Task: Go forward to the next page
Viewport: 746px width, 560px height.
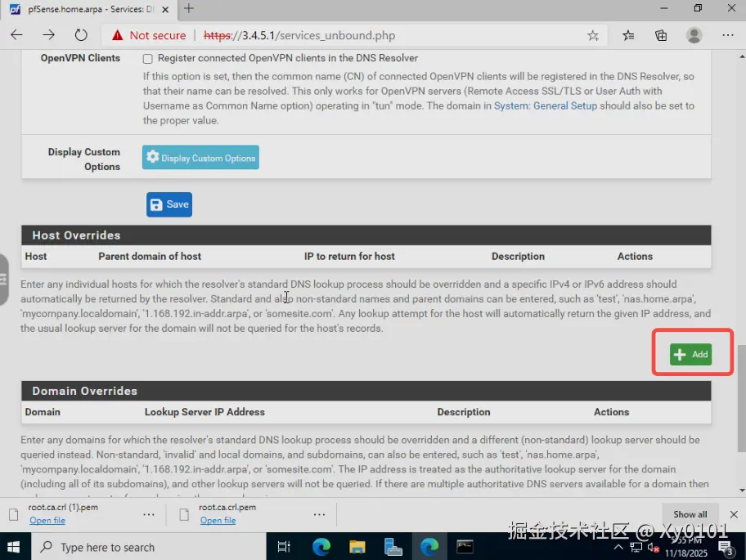Action: [x=48, y=34]
